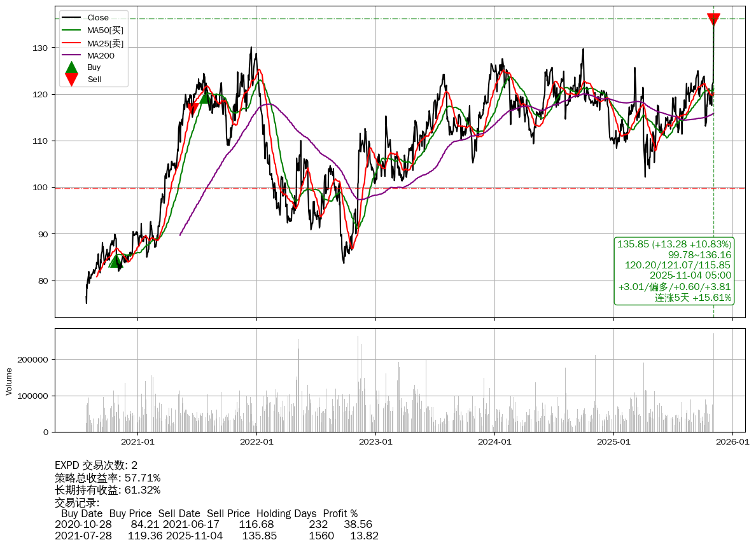Click the 2023-01 label on the date axis

(375, 441)
